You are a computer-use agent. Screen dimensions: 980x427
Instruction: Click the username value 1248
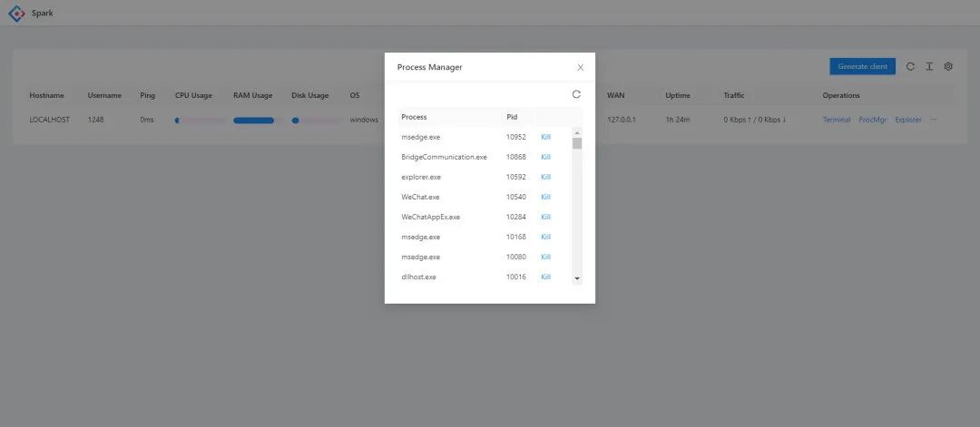click(x=95, y=120)
